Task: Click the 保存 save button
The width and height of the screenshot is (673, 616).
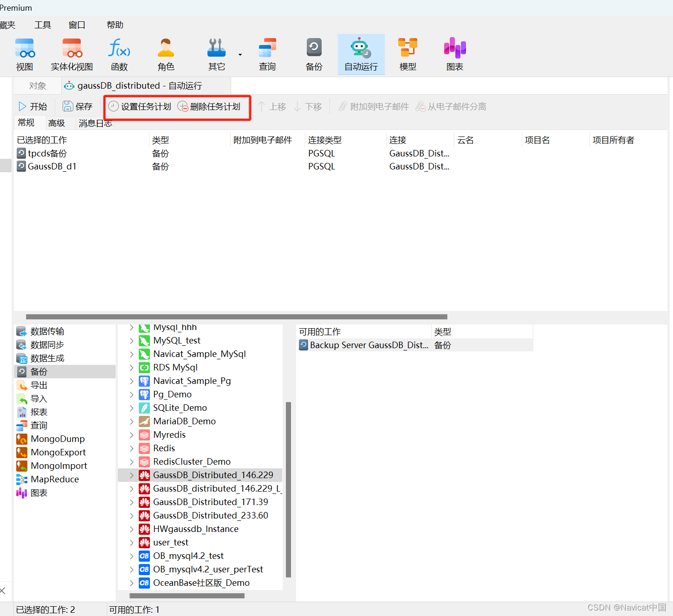Action: point(78,107)
